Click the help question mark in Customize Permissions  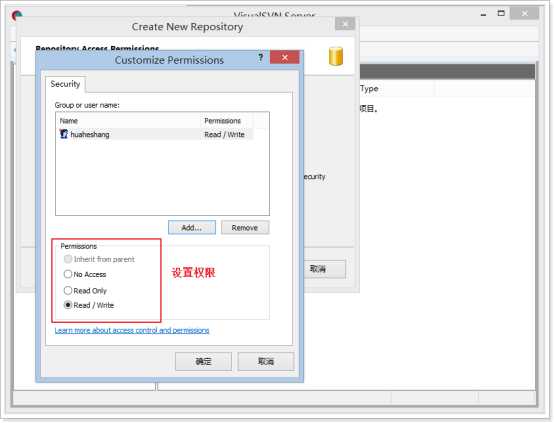pyautogui.click(x=260, y=57)
